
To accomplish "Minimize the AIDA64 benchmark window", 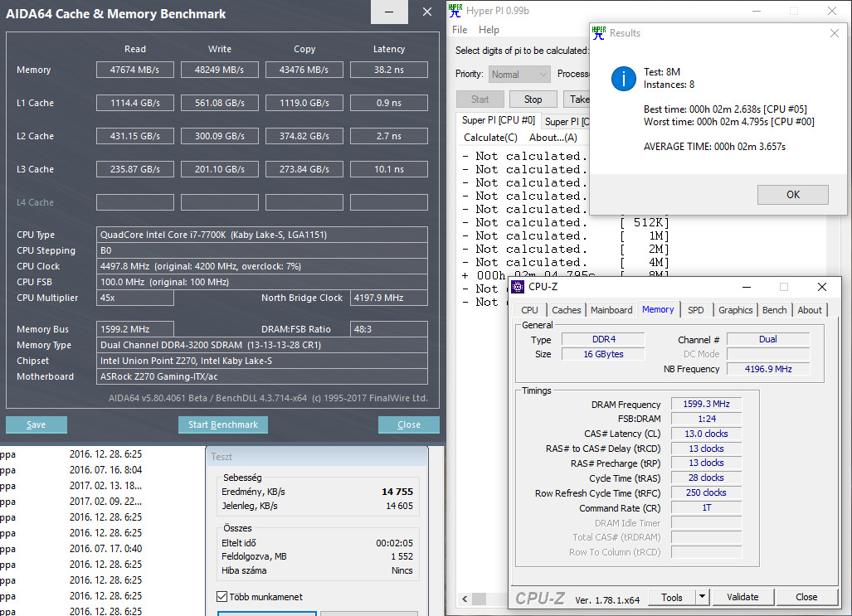I will click(389, 12).
